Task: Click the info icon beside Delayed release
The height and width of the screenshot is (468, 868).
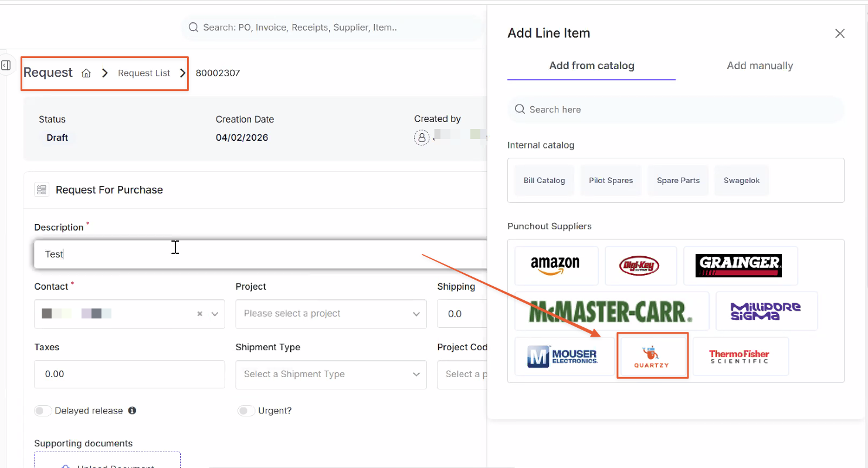Action: click(x=132, y=411)
